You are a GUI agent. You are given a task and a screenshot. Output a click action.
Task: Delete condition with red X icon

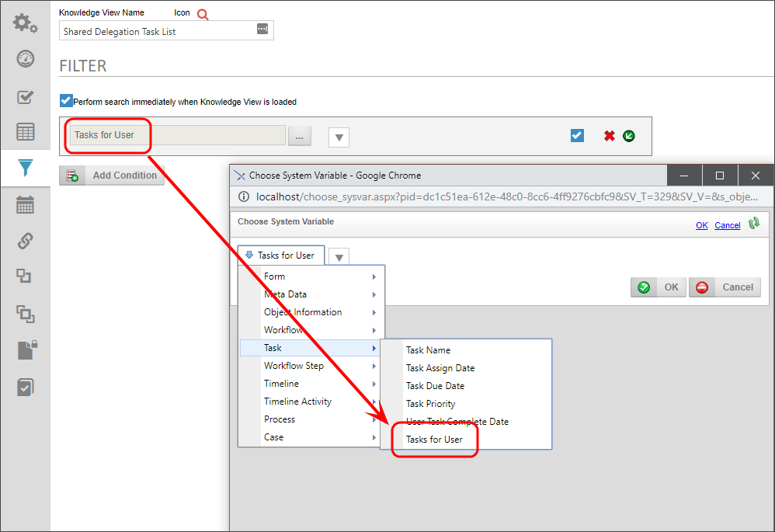(610, 136)
